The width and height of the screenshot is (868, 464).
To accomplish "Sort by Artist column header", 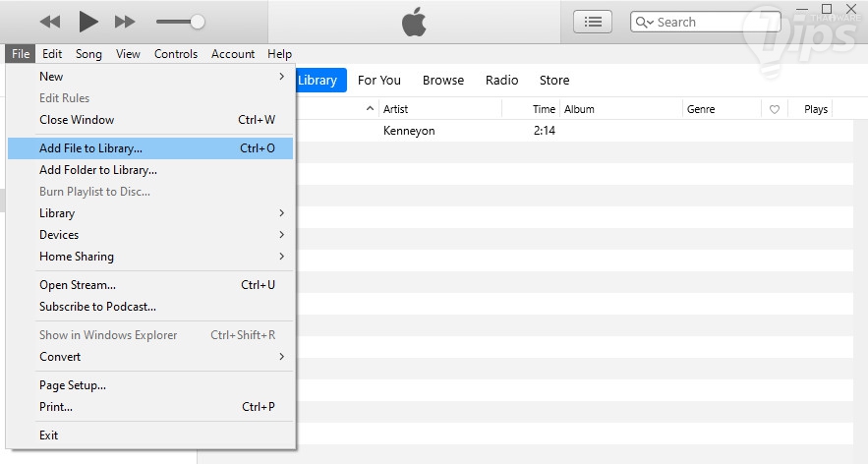I will 440,109.
